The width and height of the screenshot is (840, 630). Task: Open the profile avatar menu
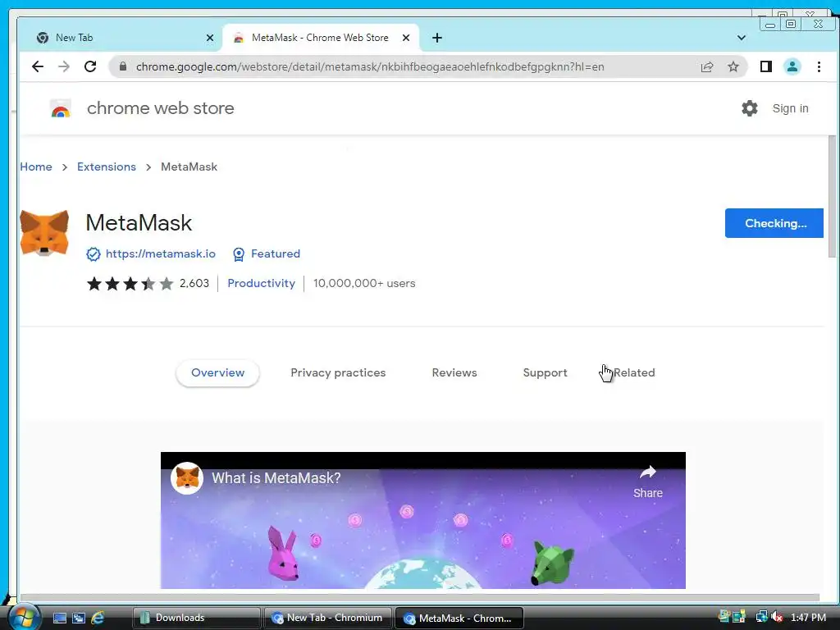pos(792,66)
